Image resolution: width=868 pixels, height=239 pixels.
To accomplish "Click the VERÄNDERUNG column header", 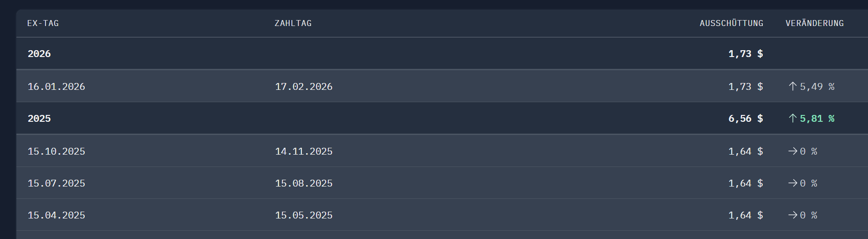I will 814,23.
